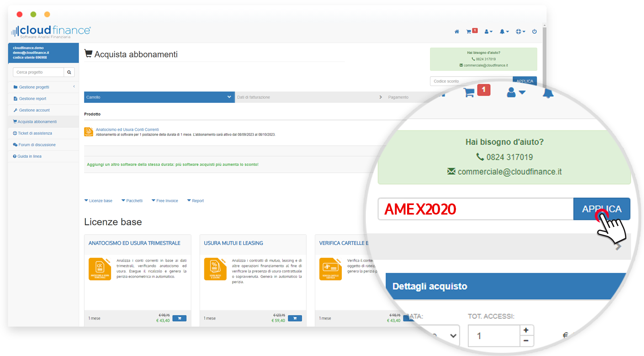Image resolution: width=644 pixels, height=356 pixels.
Task: Open USURA MUTUI E LEASING card title
Action: tap(233, 243)
